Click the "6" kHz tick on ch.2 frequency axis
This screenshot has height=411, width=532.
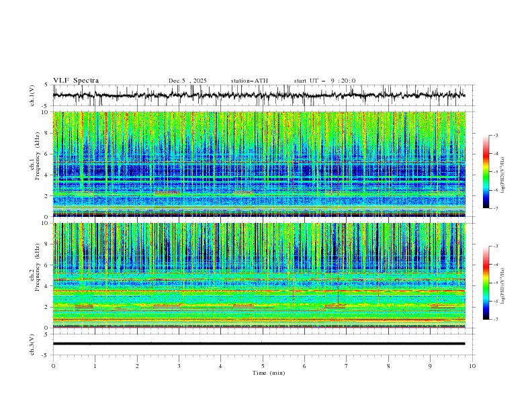pyautogui.click(x=48, y=265)
